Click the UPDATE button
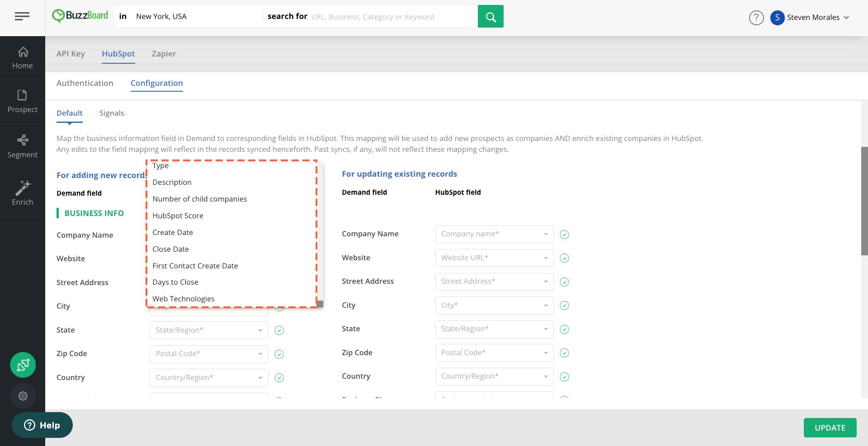The height and width of the screenshot is (446, 868). 830,427
